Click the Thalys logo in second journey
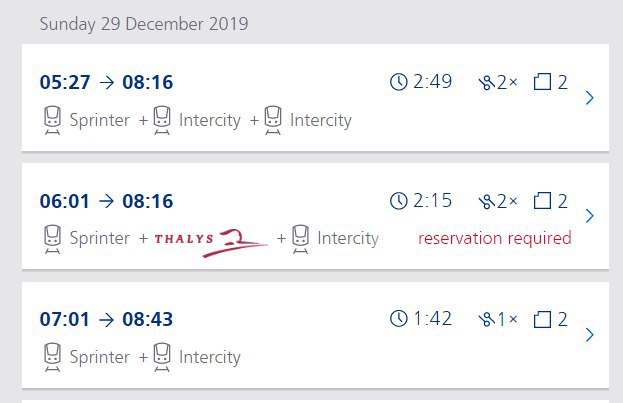Viewport: 623px width, 403px height. click(x=211, y=242)
